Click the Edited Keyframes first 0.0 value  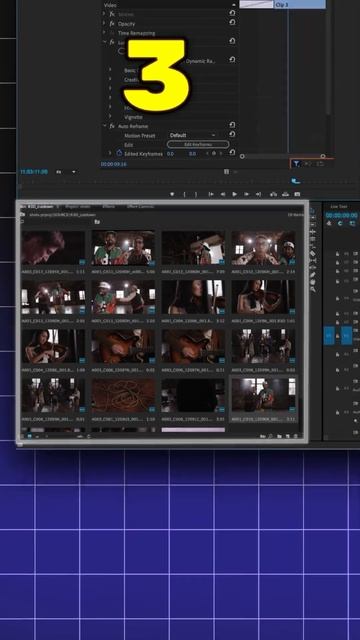pyautogui.click(x=170, y=154)
